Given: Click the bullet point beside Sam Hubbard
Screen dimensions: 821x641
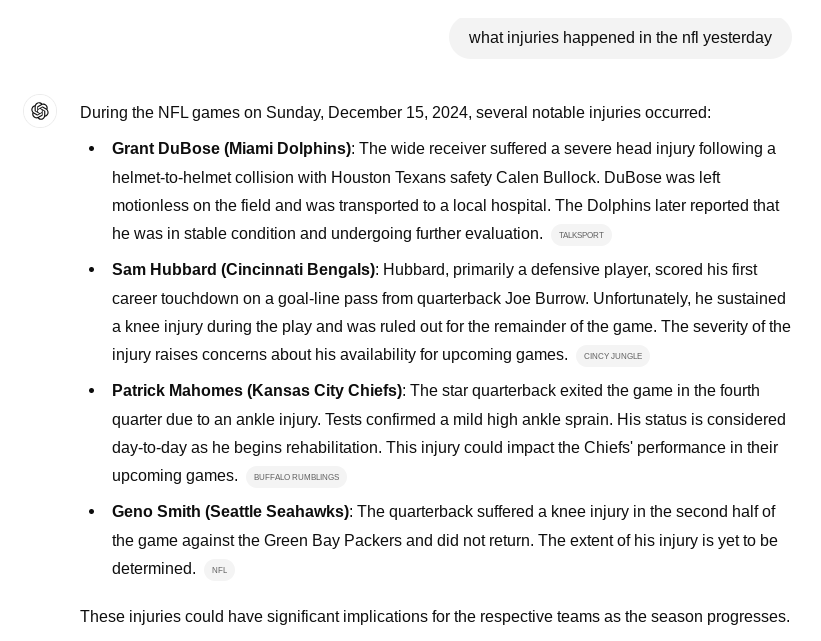Looking at the screenshot, I should [x=92, y=270].
